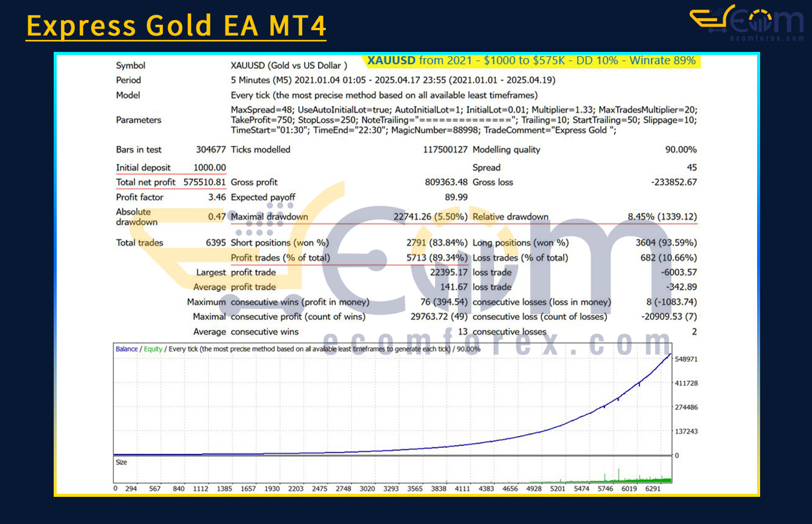
Task: Click the yellow XAUUSD from 2021 headline
Action: [x=531, y=61]
